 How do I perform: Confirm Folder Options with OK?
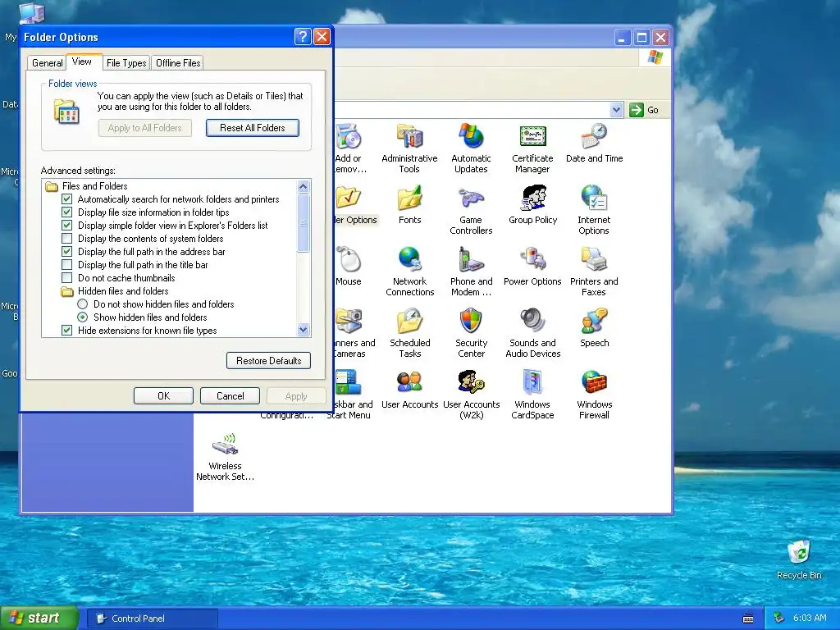pos(163,396)
